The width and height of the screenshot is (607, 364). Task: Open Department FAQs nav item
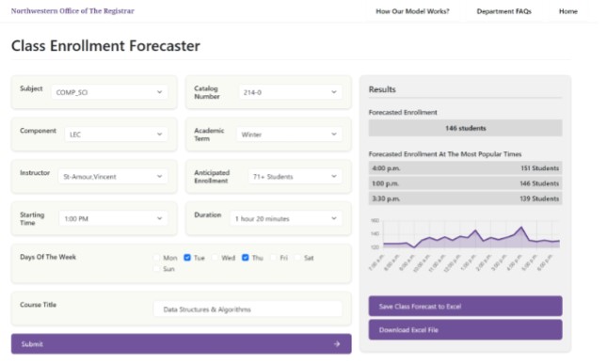504,11
